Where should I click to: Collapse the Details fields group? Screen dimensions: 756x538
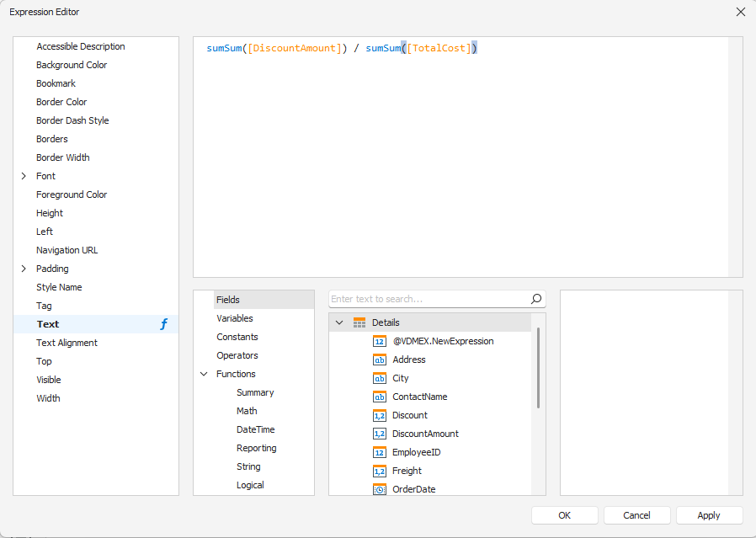click(339, 322)
